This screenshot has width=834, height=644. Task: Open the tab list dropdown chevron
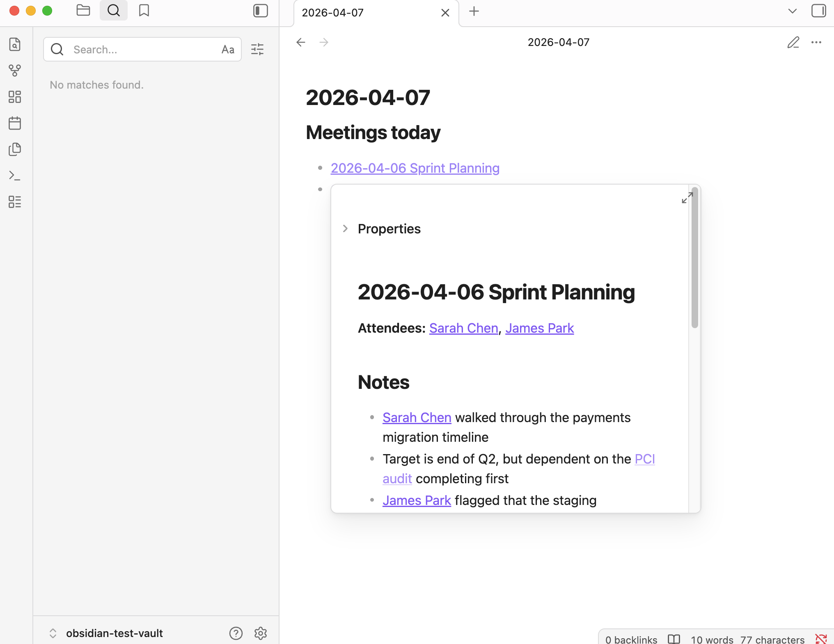[792, 11]
